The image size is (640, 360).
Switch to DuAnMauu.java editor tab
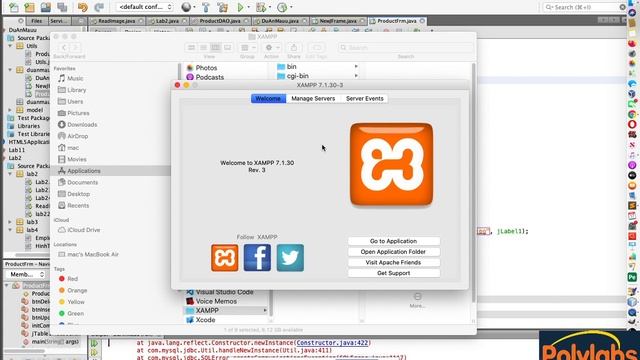coord(280,21)
